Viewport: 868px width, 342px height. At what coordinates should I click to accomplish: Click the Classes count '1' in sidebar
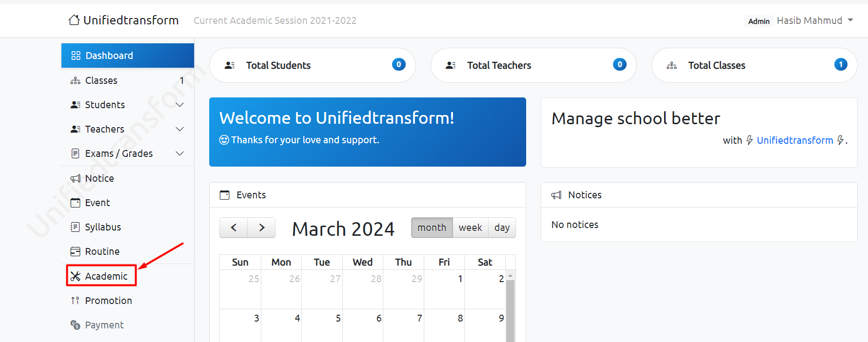click(x=182, y=80)
